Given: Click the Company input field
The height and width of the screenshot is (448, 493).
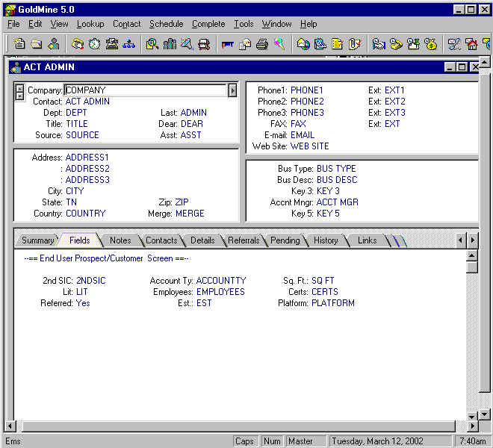Looking at the screenshot, I should pos(146,90).
